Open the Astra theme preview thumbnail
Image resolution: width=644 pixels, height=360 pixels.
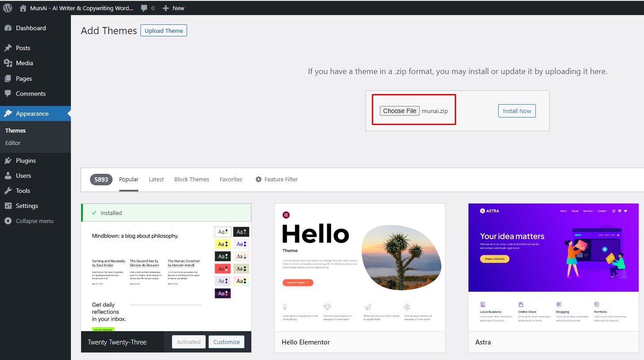554,267
